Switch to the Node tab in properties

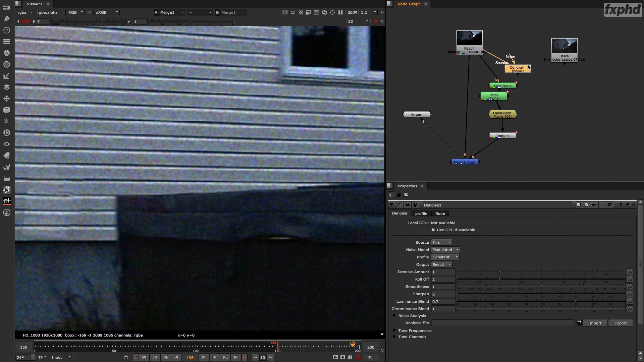(440, 214)
